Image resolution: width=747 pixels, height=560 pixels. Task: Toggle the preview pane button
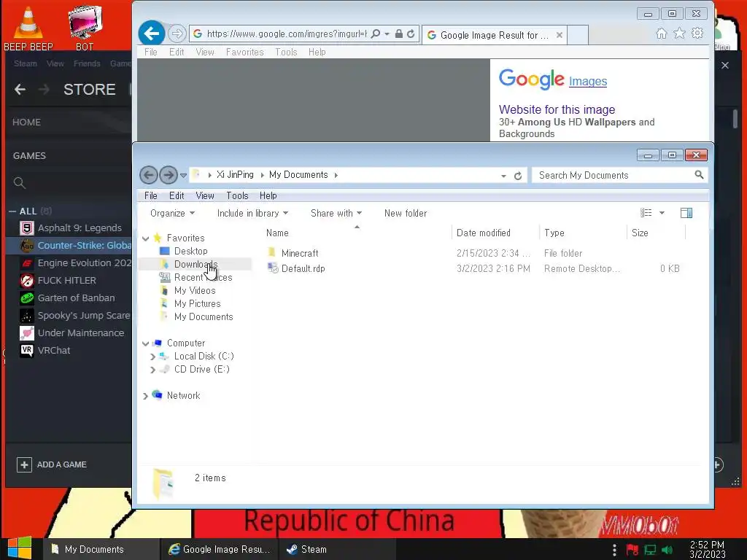[x=686, y=213]
